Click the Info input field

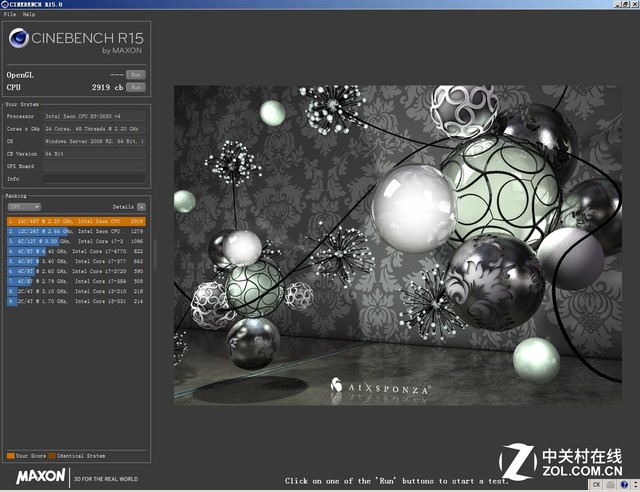[94, 178]
